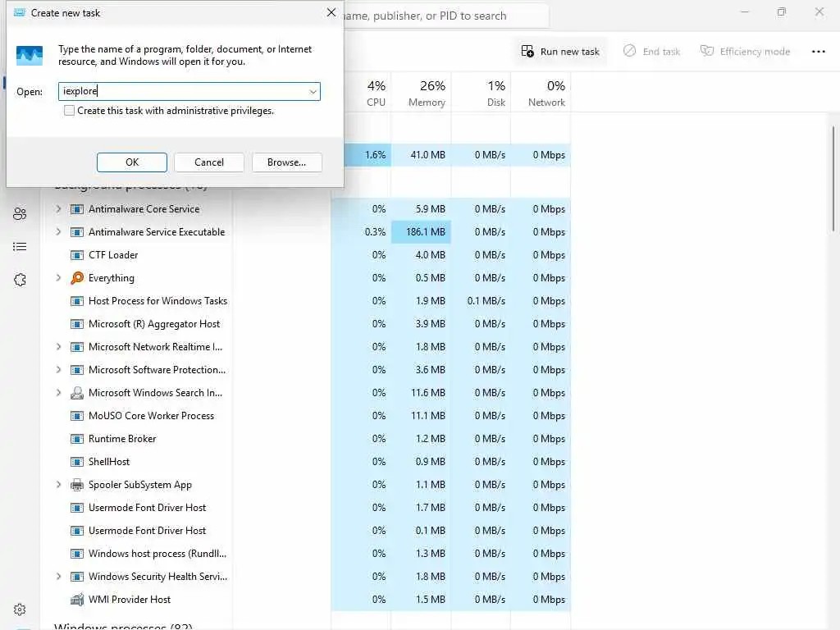
Task: Expand Microsoft Software Protection group
Action: coord(58,370)
